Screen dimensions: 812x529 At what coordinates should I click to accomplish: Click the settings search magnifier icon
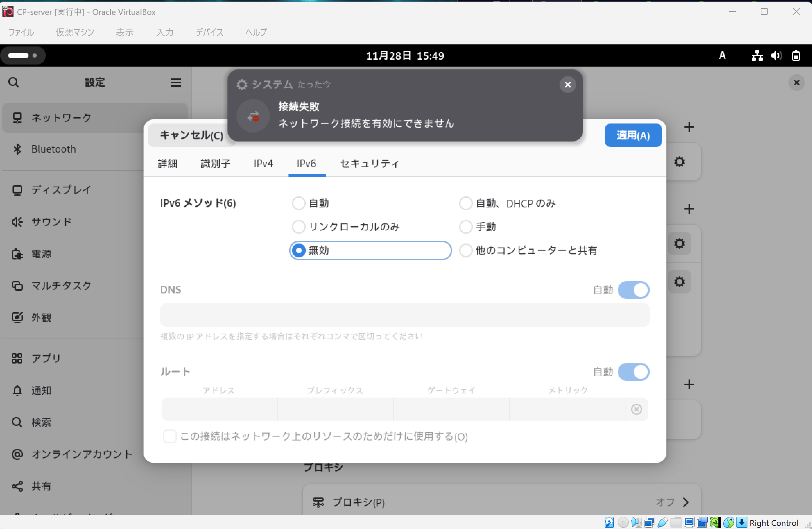point(14,83)
